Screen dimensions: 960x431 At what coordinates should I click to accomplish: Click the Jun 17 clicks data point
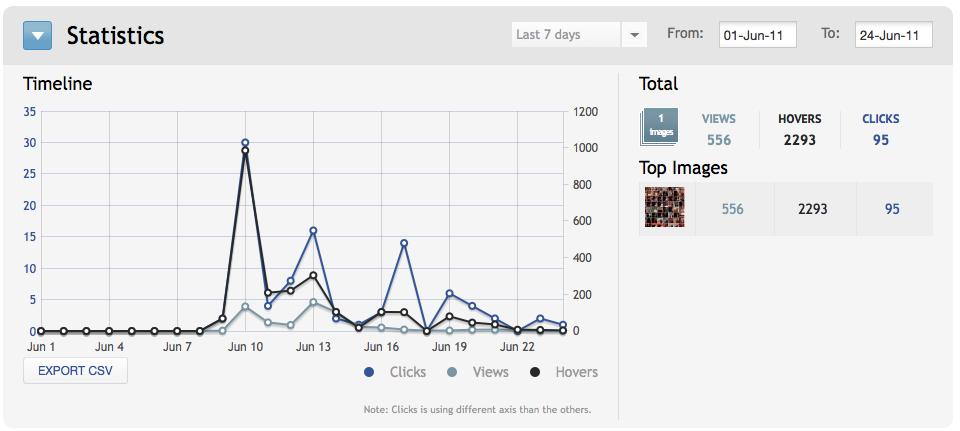click(404, 243)
